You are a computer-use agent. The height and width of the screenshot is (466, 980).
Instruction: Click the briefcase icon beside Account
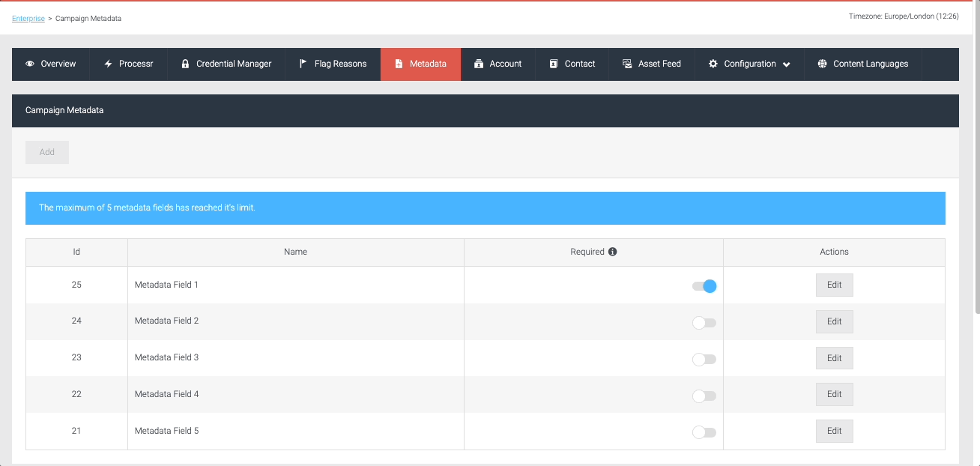point(479,64)
